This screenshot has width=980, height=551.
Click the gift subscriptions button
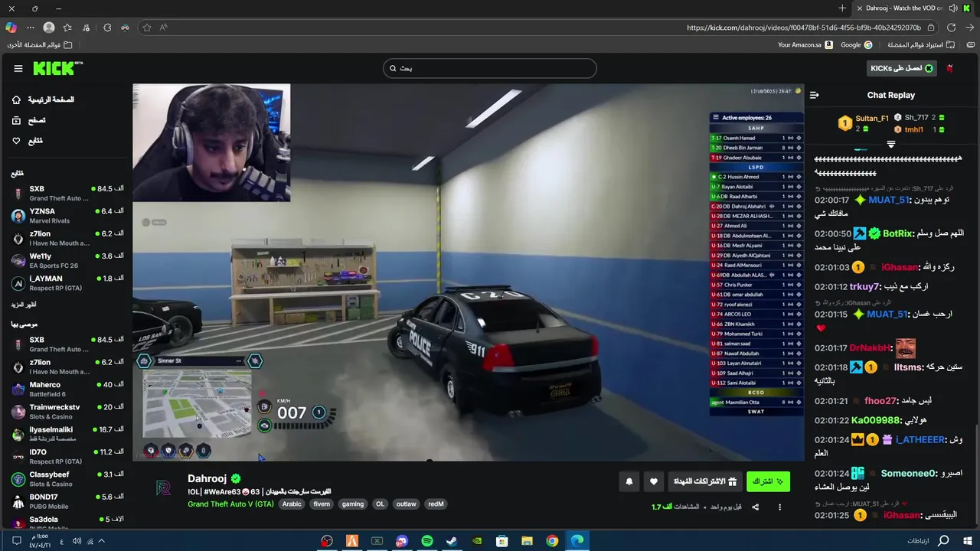coord(704,481)
